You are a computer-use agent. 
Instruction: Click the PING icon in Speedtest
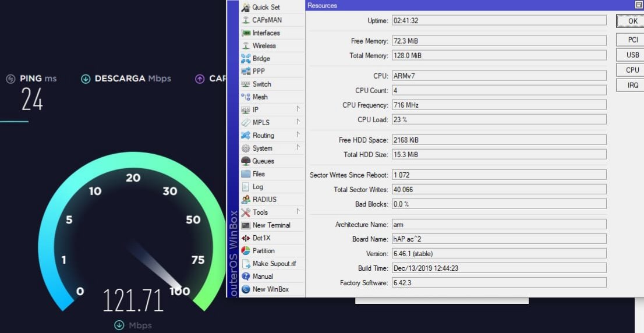tap(10, 79)
